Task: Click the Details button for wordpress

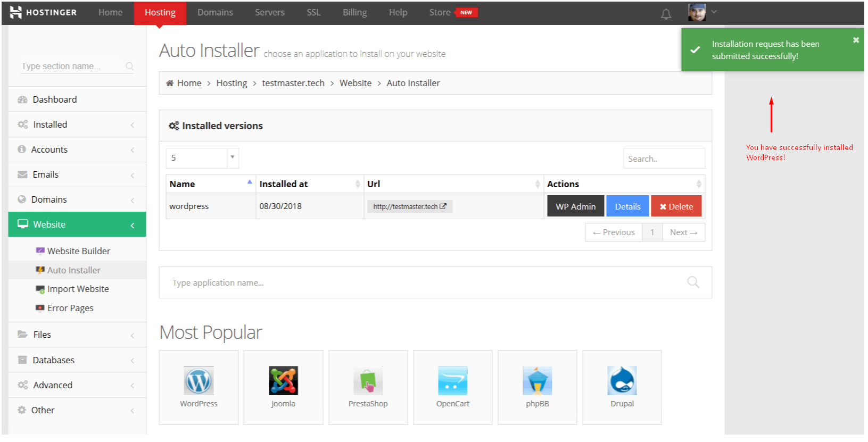Action: (628, 206)
